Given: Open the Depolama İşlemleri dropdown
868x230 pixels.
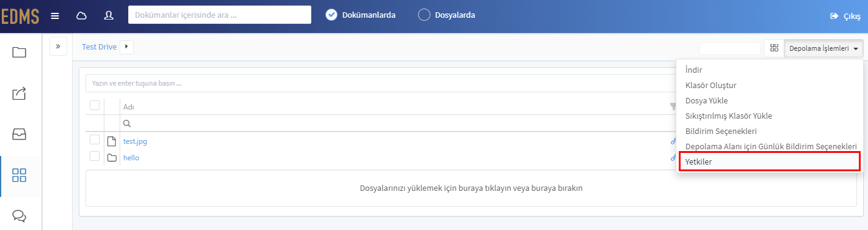Looking at the screenshot, I should click(823, 48).
